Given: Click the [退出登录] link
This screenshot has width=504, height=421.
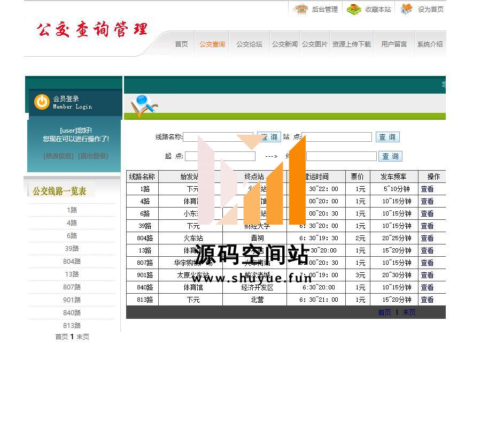Looking at the screenshot, I should [x=93, y=156].
